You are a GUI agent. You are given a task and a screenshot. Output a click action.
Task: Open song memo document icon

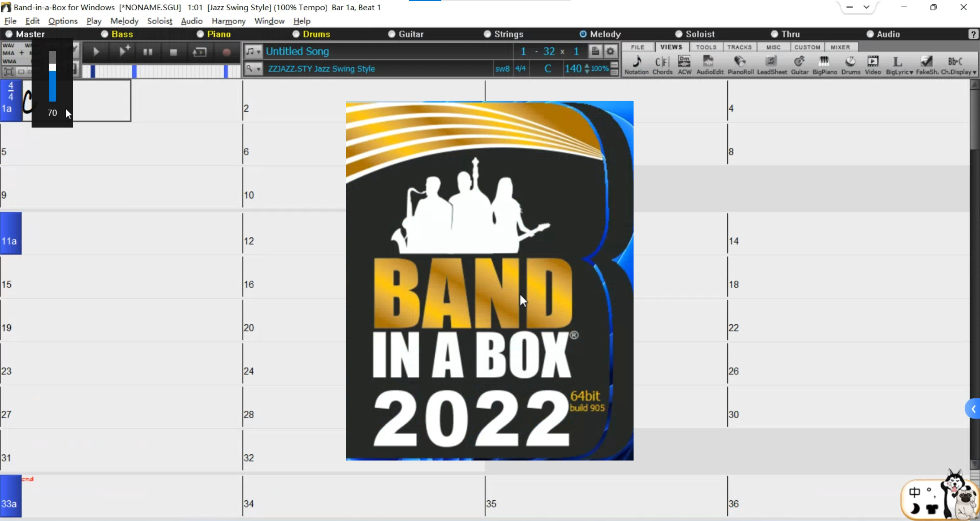tap(595, 51)
